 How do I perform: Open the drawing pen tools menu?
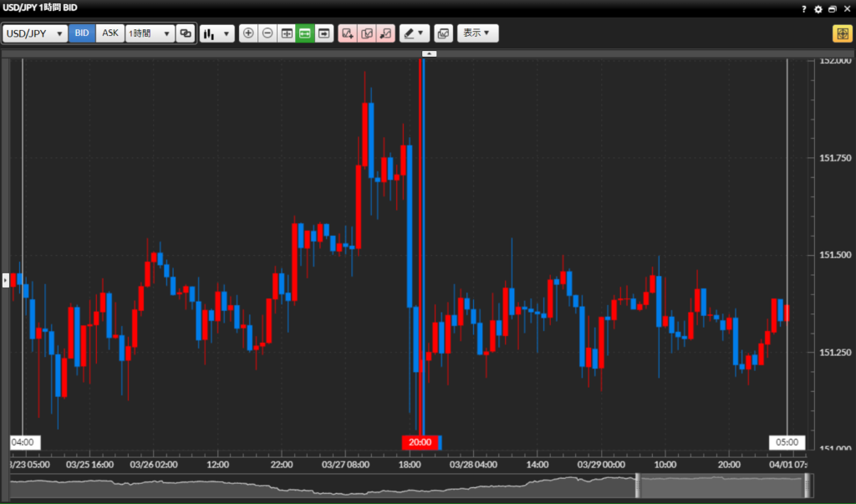pos(413,33)
